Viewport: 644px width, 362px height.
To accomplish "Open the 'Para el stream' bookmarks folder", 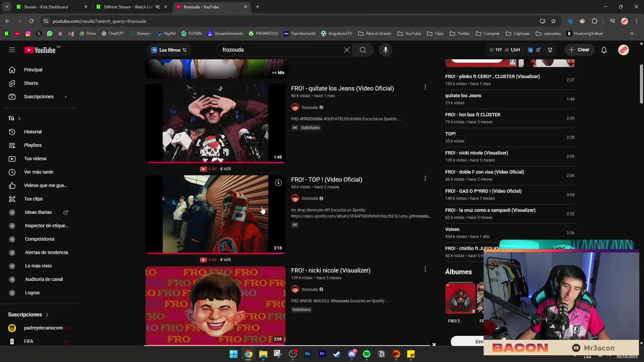I will [375, 34].
